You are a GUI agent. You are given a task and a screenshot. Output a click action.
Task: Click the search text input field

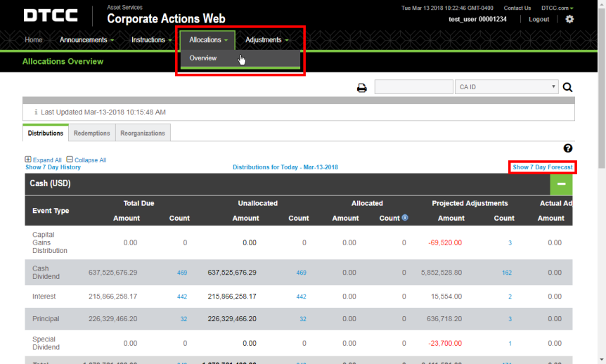[x=414, y=87]
